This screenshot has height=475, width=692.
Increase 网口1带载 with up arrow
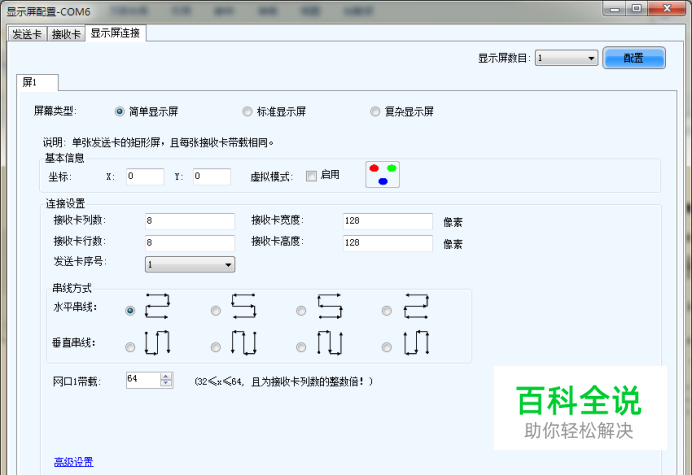click(x=166, y=377)
